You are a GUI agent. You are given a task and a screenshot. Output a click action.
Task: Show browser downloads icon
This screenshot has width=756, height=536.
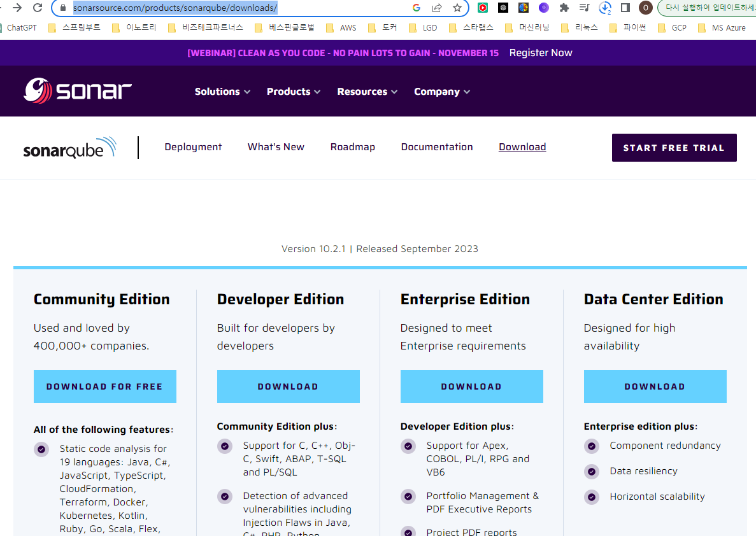point(604,8)
